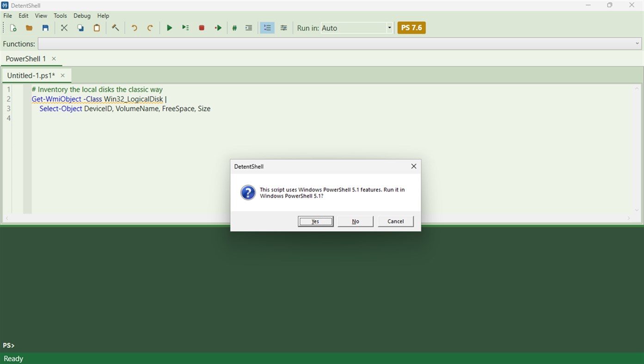Open the File menu
This screenshot has width=644, height=364.
(8, 16)
